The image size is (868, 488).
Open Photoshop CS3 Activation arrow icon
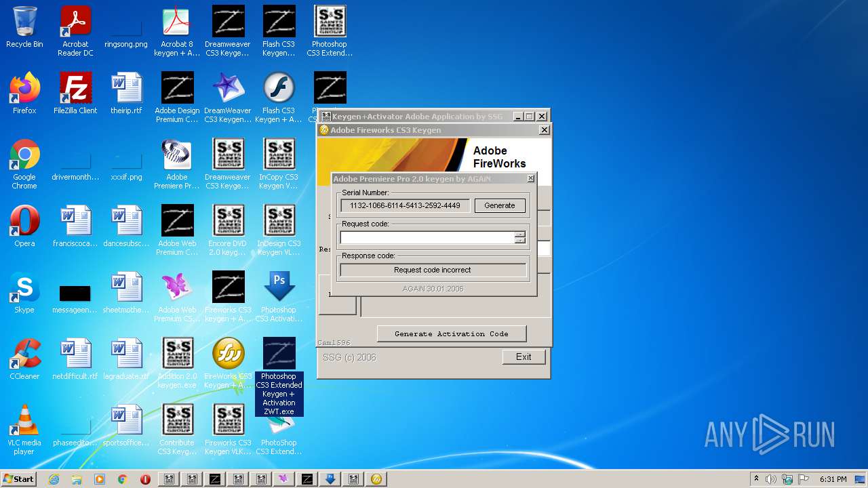click(279, 296)
